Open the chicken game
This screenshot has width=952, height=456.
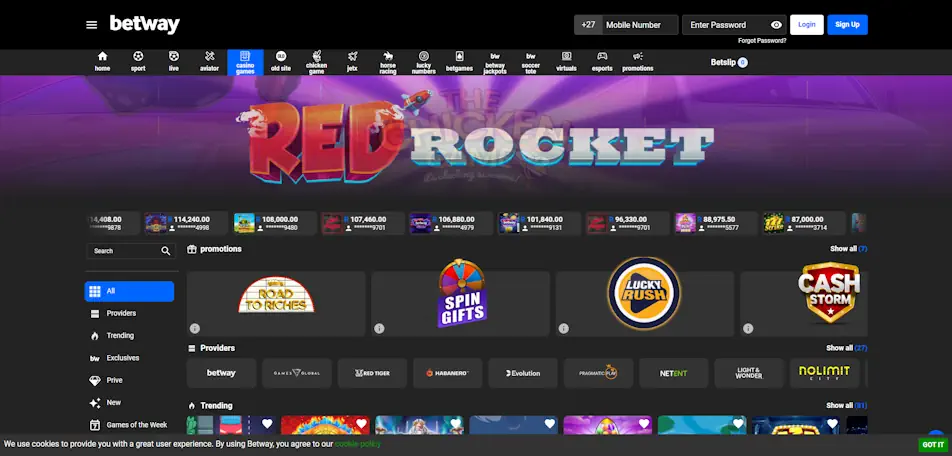[316, 62]
